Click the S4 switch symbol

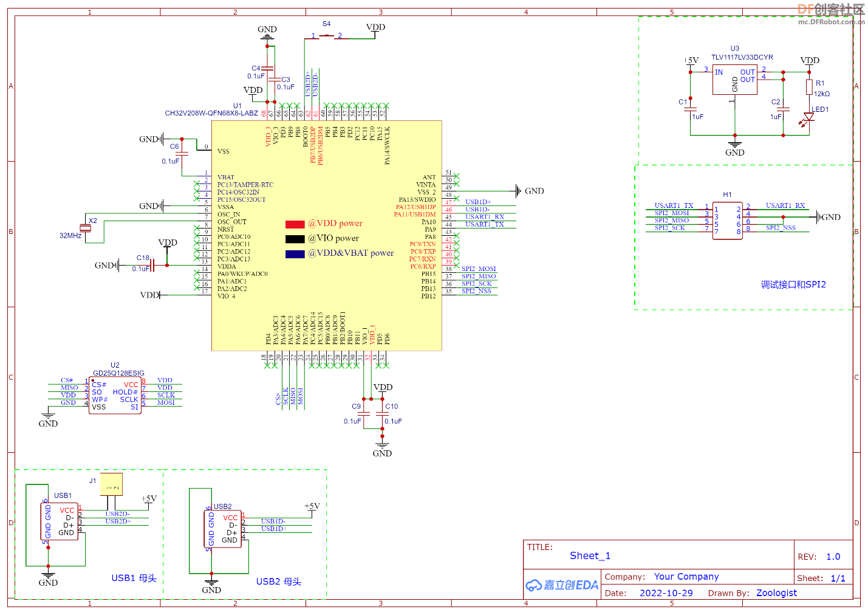coord(327,36)
